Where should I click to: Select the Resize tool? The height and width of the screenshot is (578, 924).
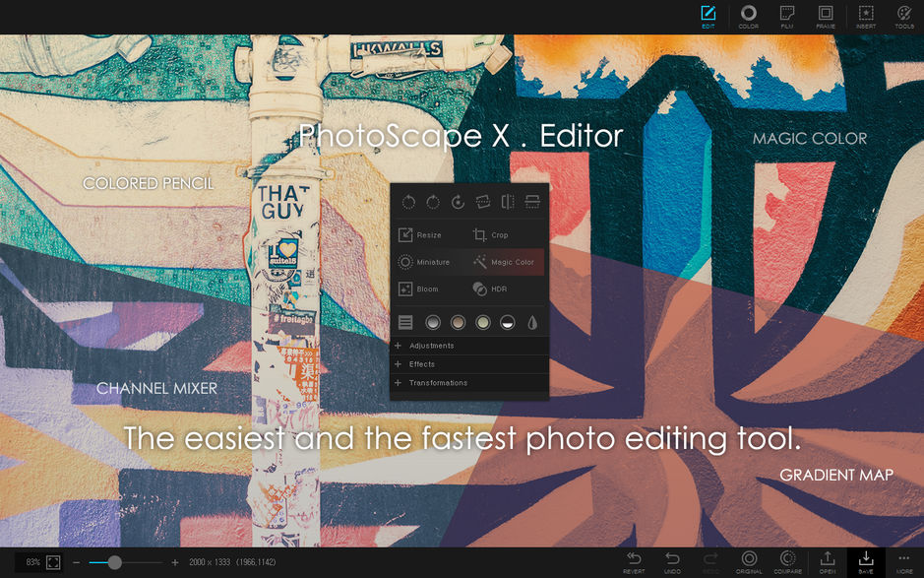click(425, 234)
